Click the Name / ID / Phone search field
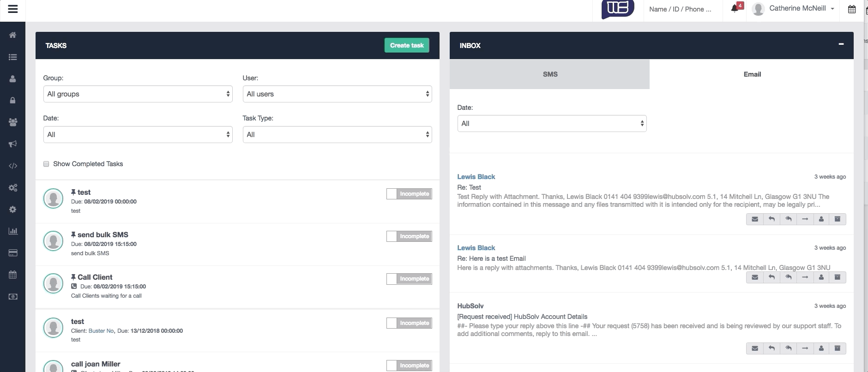 coord(680,9)
